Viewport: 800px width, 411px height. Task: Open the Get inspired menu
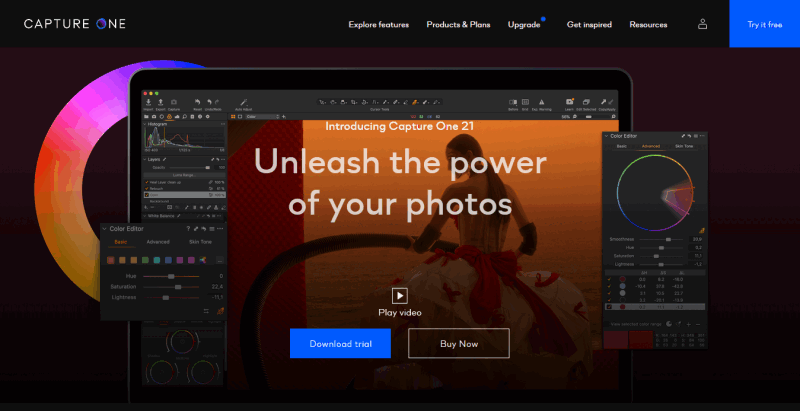589,24
